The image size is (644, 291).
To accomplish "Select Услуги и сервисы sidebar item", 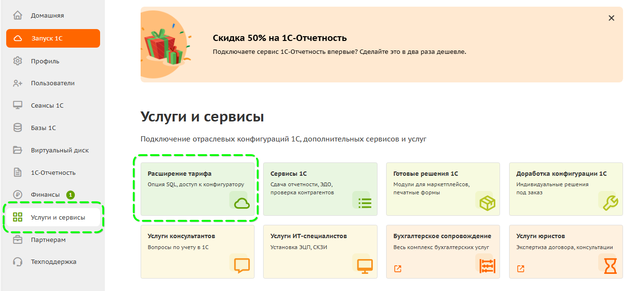I will tap(53, 218).
